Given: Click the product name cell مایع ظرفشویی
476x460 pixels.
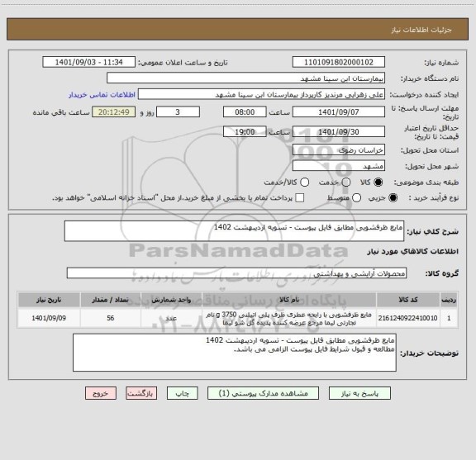Looking at the screenshot, I should (x=289, y=318).
